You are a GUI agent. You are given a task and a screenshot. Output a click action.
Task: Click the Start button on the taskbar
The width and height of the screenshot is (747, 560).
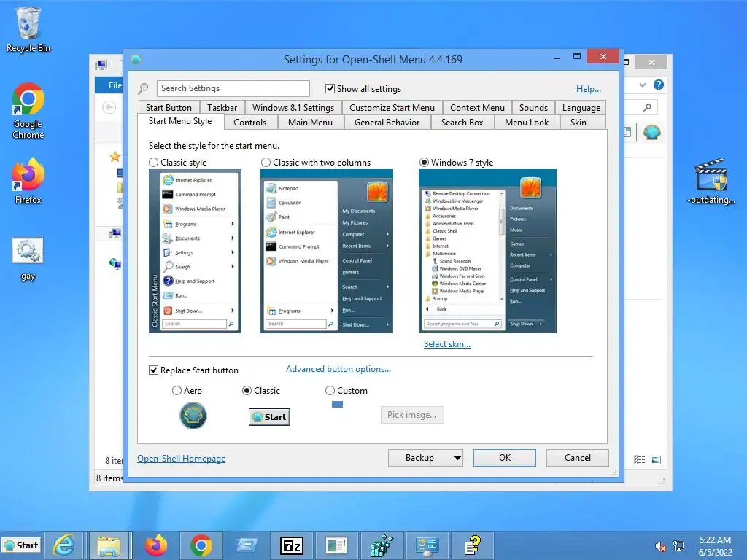21,545
